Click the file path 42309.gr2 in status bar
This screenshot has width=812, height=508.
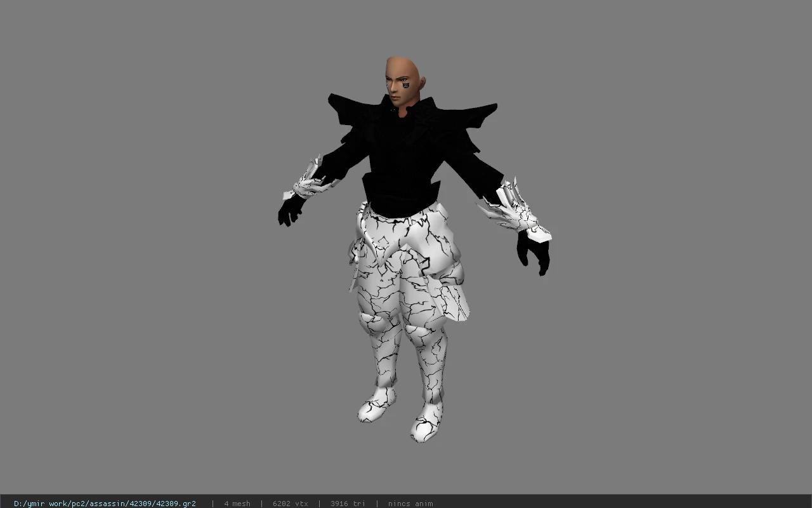105,504
